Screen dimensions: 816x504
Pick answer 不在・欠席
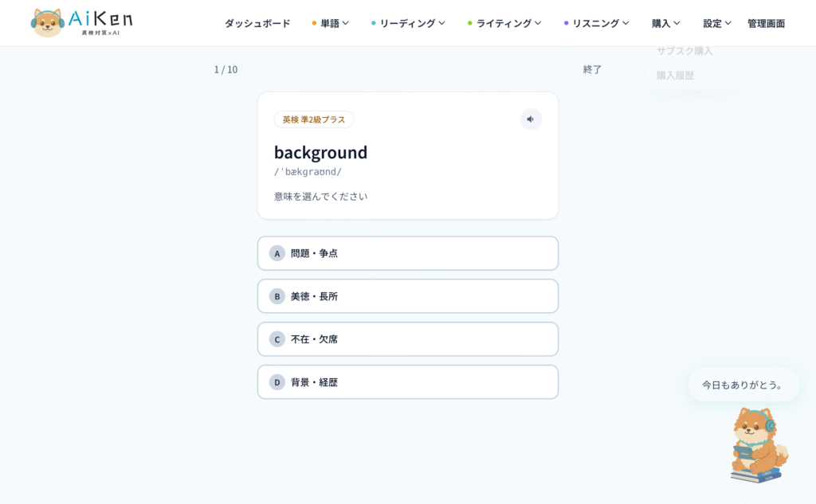[408, 339]
